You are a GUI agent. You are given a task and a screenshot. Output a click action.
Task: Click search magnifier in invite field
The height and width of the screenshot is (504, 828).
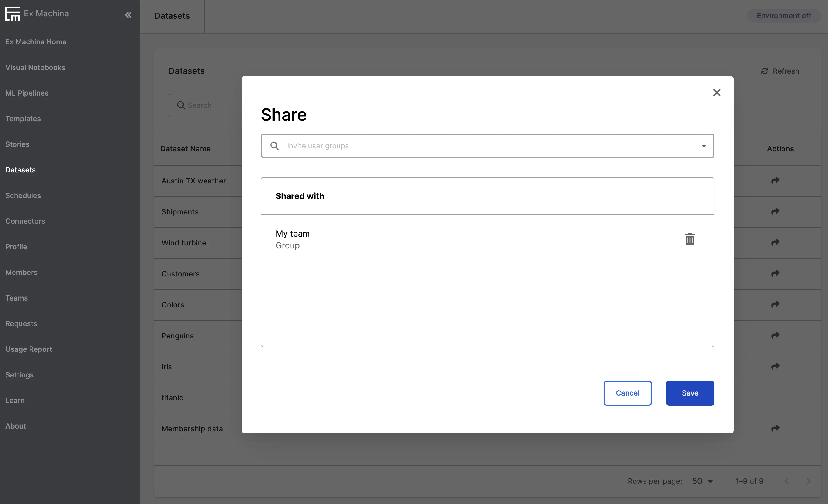click(274, 146)
